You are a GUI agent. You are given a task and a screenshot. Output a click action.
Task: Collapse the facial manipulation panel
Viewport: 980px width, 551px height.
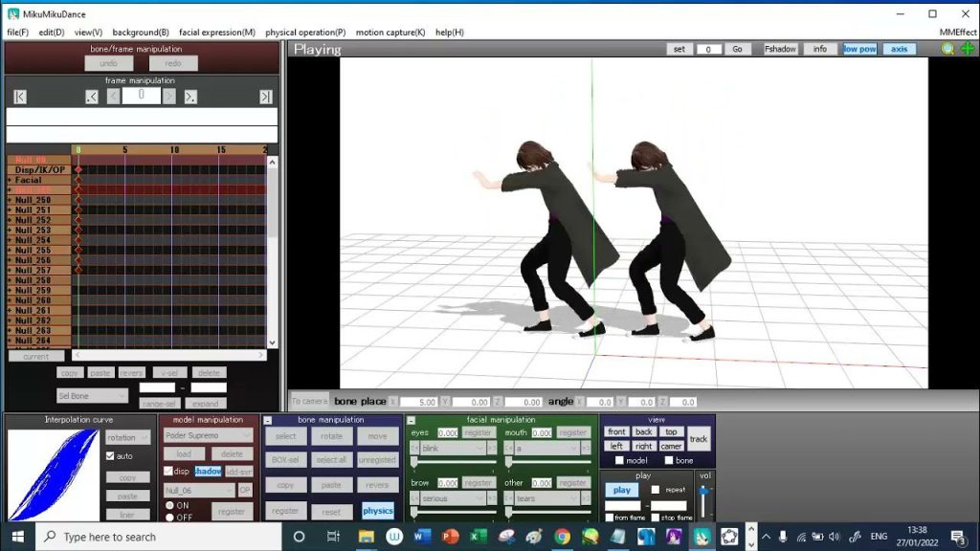[x=411, y=420]
